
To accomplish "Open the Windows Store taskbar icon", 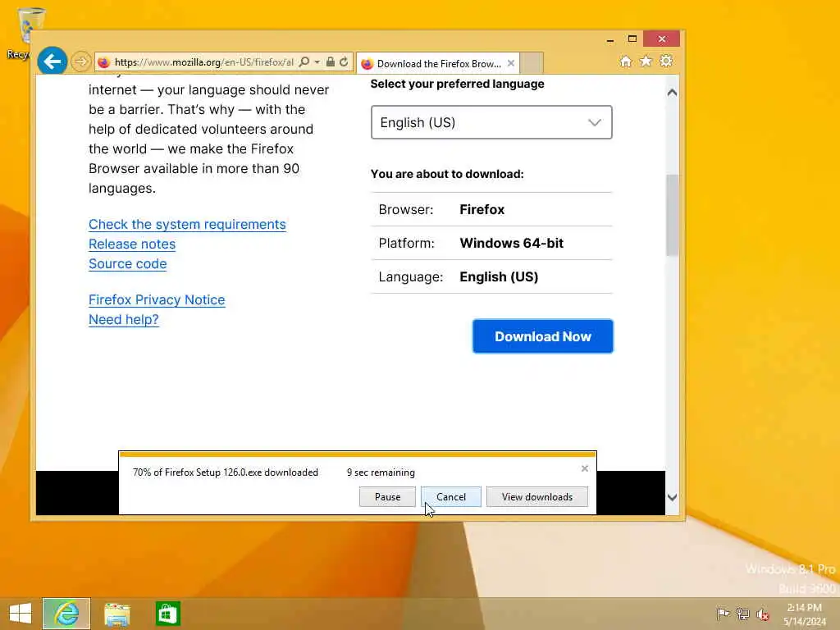I will (167, 614).
